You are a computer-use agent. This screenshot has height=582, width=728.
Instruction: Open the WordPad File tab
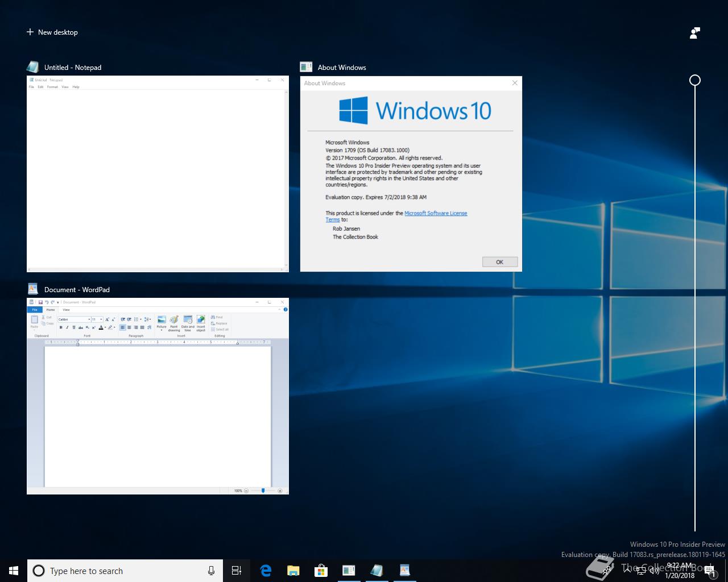point(35,310)
